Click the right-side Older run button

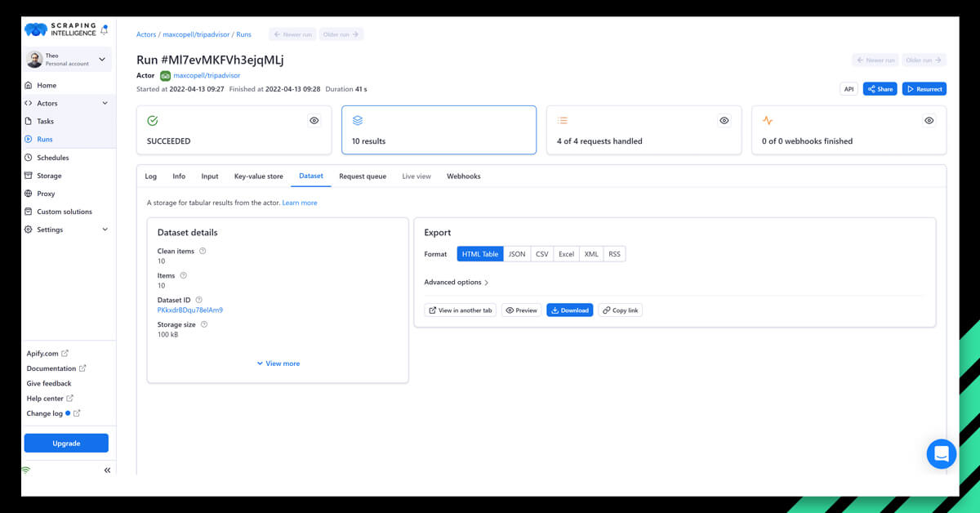pos(924,60)
